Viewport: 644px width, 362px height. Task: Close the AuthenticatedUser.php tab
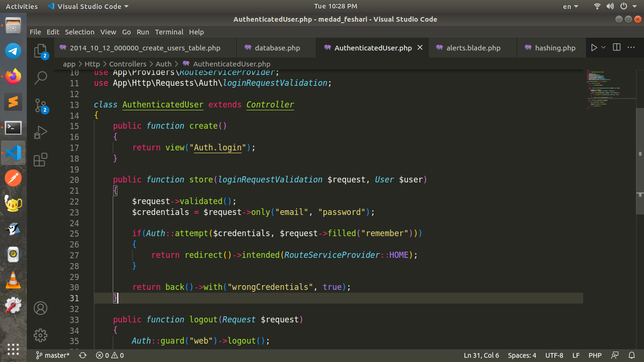point(420,48)
